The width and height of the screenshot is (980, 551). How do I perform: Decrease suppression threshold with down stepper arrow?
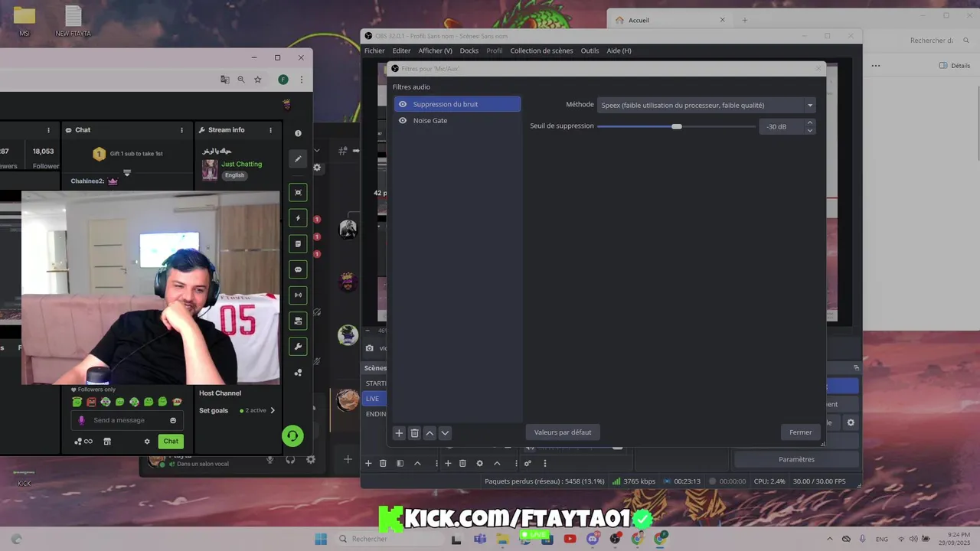coord(810,130)
